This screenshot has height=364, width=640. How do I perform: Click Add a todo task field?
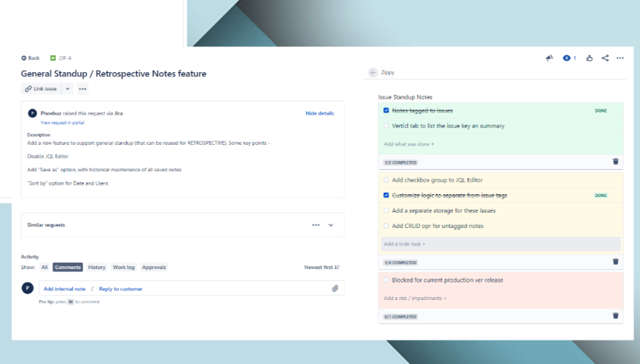pos(500,244)
